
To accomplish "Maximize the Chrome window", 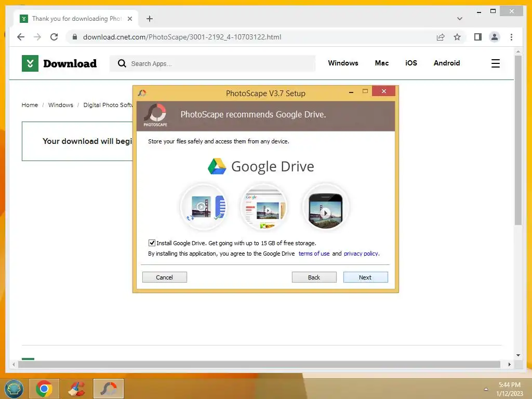I will (493, 11).
